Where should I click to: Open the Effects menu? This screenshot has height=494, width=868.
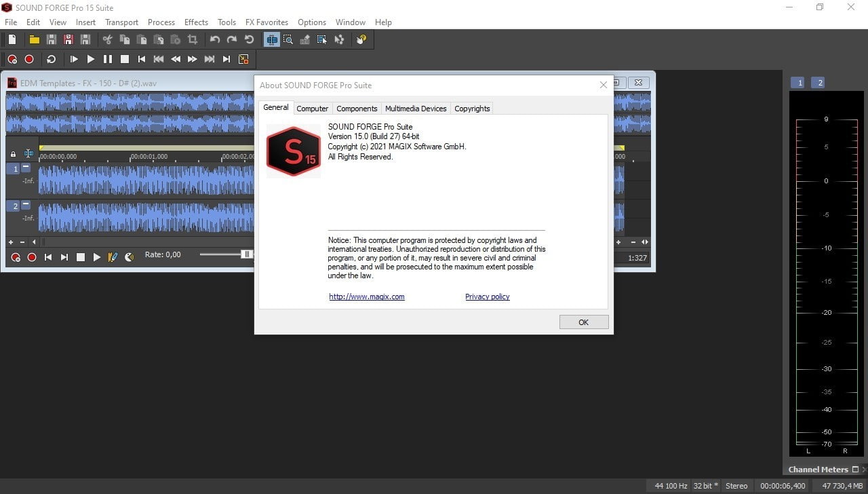point(196,22)
